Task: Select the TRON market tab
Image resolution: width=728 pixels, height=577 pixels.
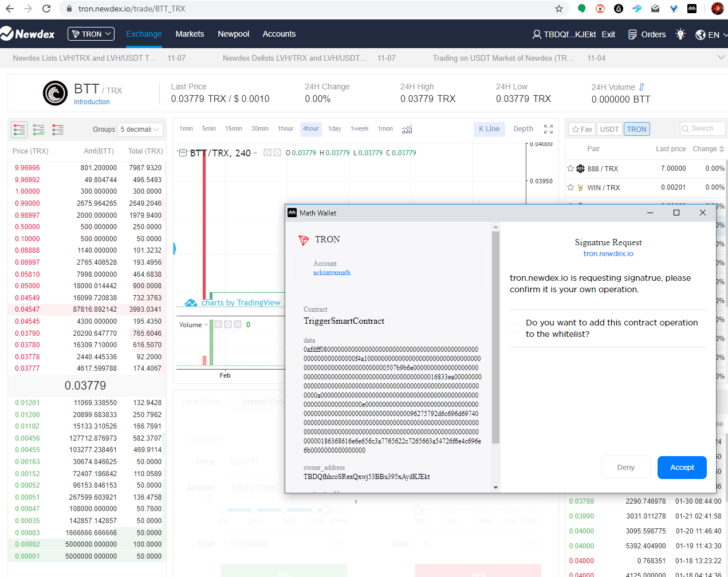Action: 636,129
